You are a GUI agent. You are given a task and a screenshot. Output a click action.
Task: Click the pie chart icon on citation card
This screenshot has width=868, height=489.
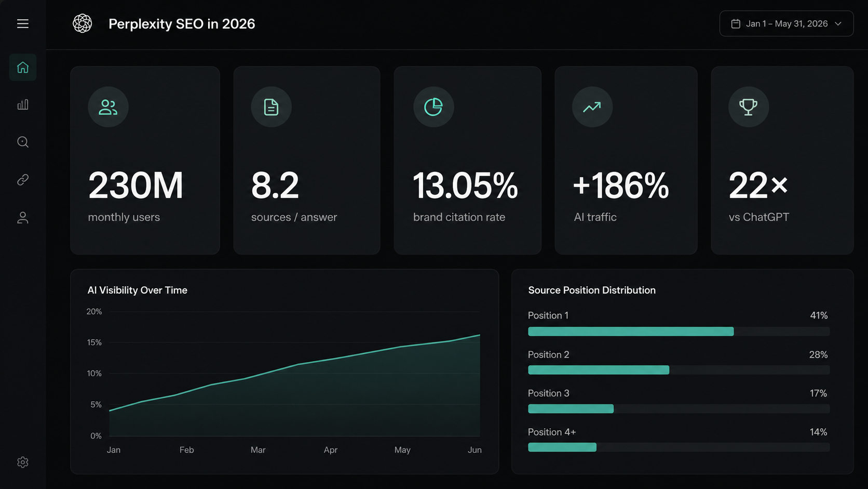[x=433, y=107]
